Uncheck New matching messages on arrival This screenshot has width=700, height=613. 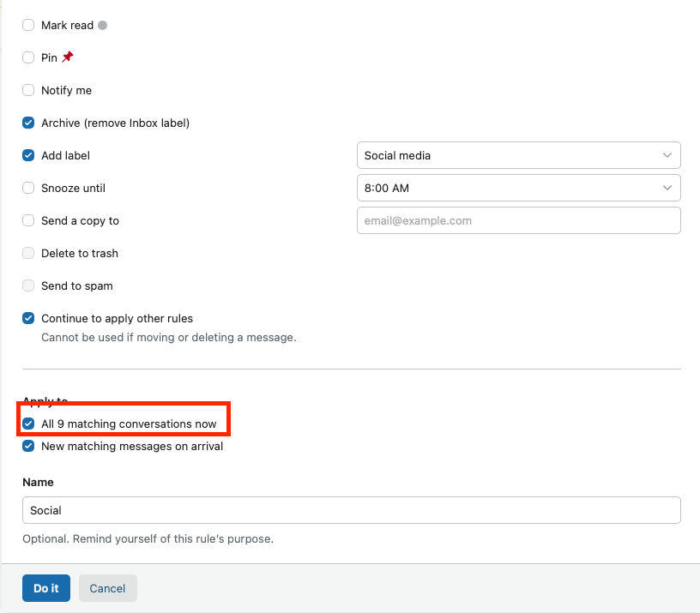pyautogui.click(x=27, y=446)
